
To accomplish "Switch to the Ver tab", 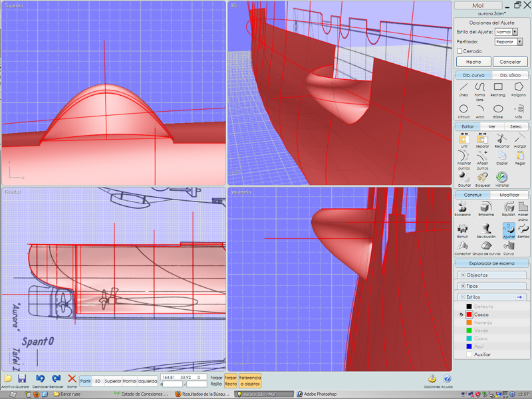I will [492, 126].
